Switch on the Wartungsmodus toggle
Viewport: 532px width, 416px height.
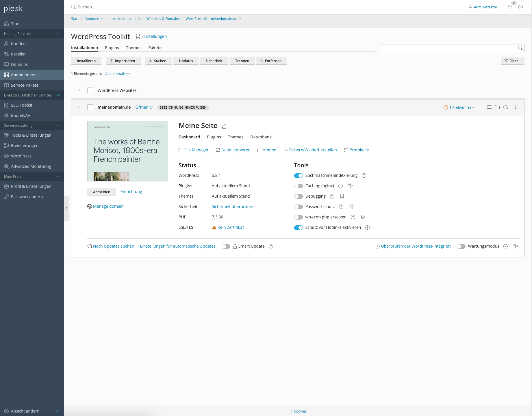pos(461,246)
